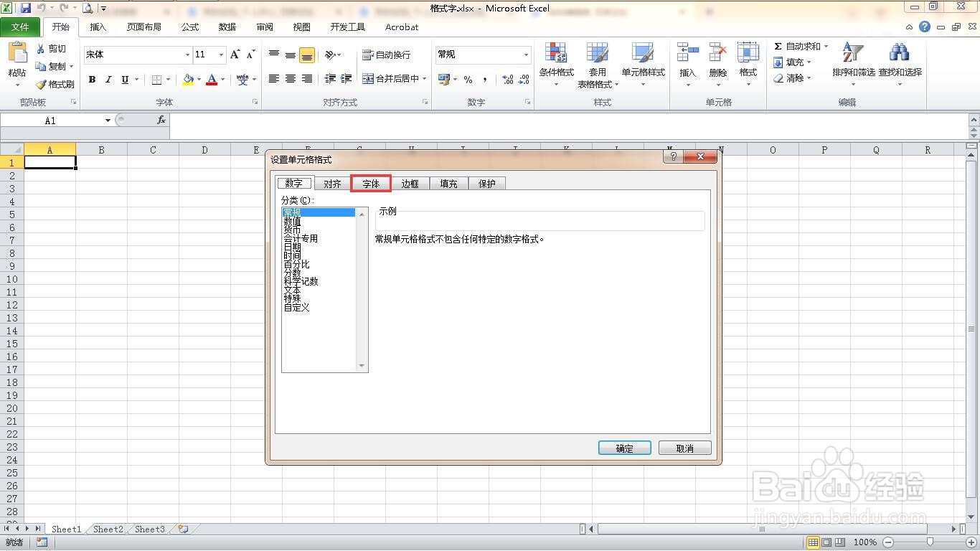
Task: Switch to Page Layout view icon
Action: point(826,542)
